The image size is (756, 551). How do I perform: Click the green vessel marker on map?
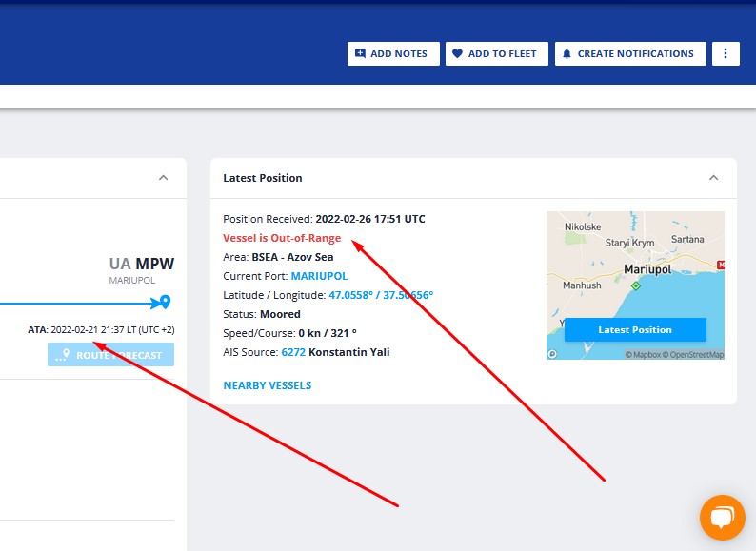(636, 285)
